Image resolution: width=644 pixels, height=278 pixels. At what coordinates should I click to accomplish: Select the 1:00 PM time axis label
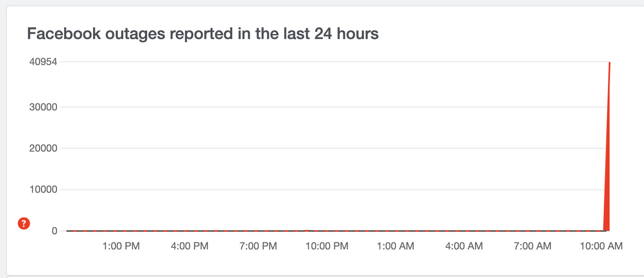pos(121,246)
